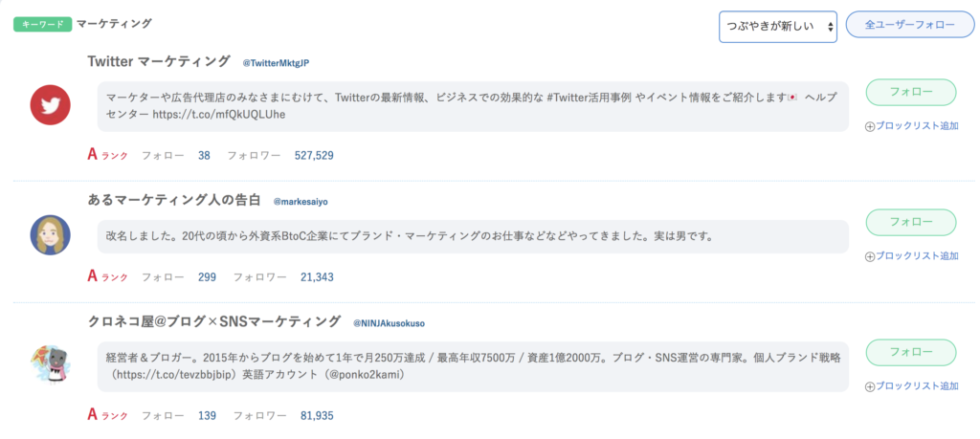Viewport: 980px width, 439px height.
Task: Click the Twitter マーケティング account name
Action: click(x=159, y=61)
